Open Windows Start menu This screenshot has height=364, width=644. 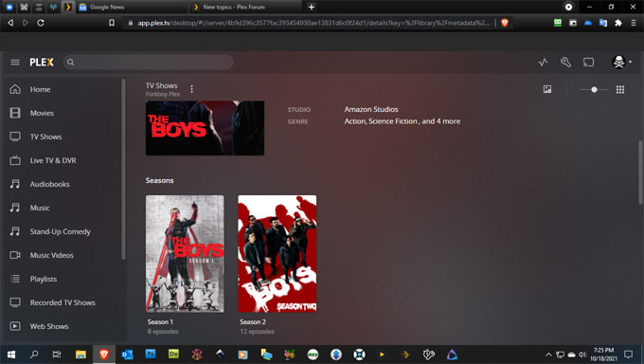pyautogui.click(x=11, y=355)
